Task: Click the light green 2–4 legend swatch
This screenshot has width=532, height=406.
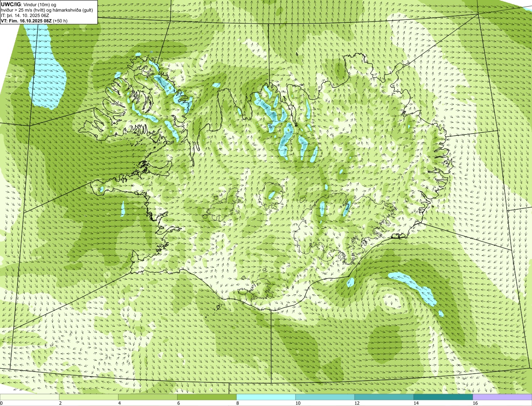Action: pyautogui.click(x=89, y=397)
